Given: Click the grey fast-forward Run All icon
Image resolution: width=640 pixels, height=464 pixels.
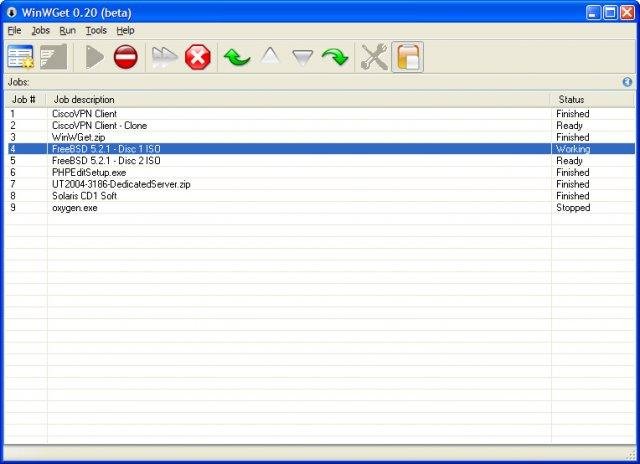Looking at the screenshot, I should tap(164, 57).
